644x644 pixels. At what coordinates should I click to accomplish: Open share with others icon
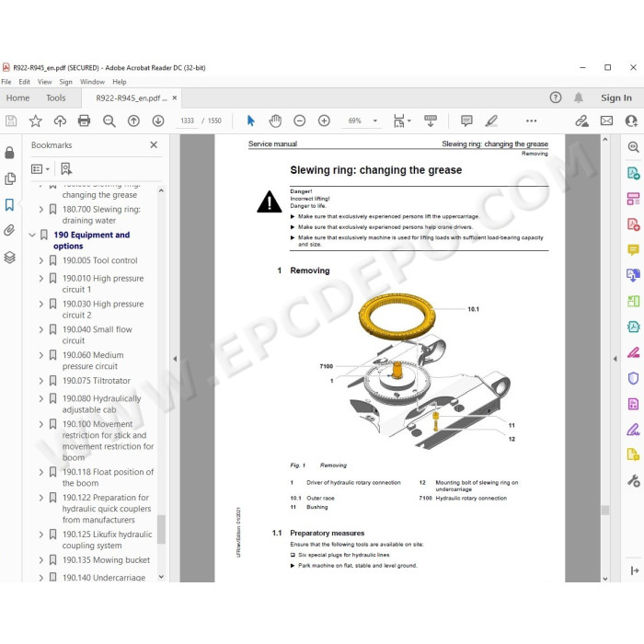631,121
